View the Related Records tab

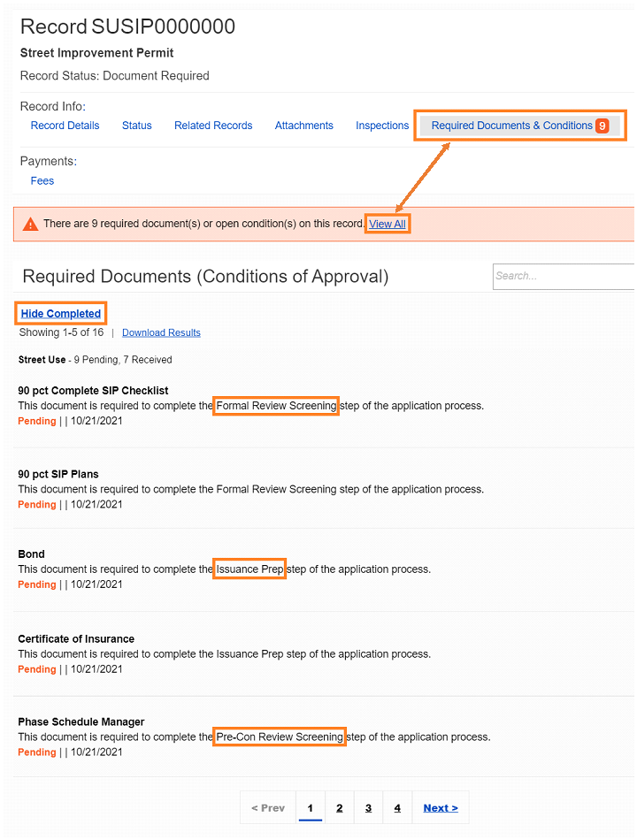[213, 125]
